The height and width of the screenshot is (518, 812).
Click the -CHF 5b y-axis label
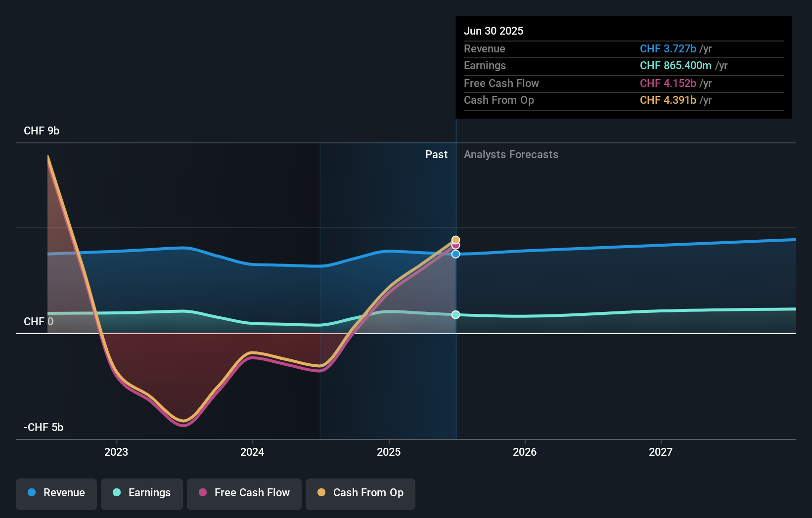44,428
